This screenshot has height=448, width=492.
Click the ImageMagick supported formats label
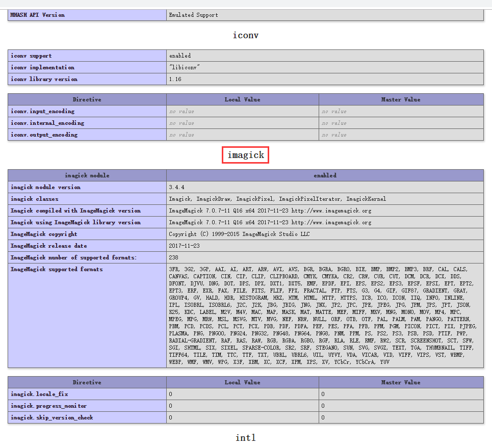(57, 269)
